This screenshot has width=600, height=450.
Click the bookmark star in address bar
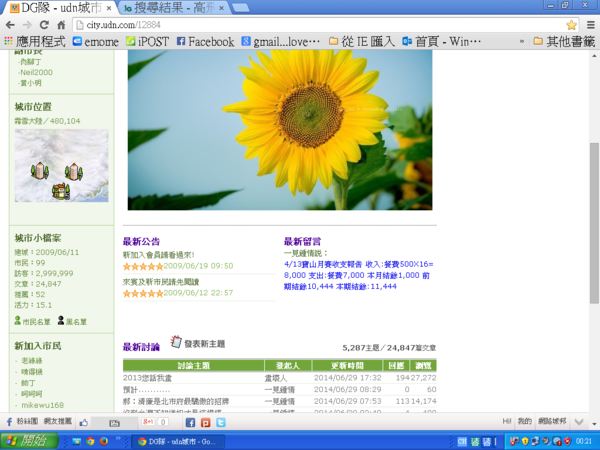tap(571, 24)
